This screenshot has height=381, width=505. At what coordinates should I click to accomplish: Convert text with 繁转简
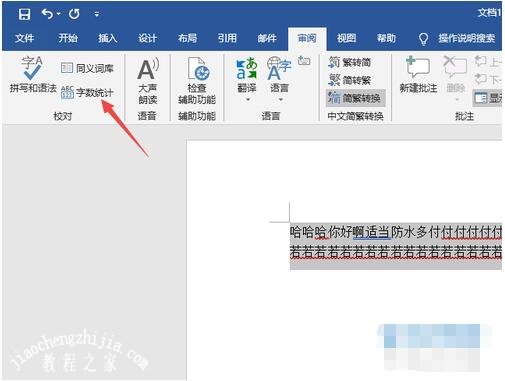point(350,62)
